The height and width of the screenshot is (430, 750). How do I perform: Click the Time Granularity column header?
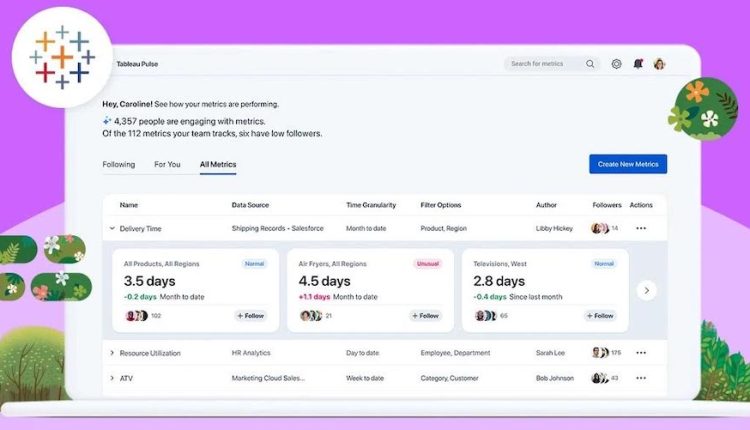[371, 205]
